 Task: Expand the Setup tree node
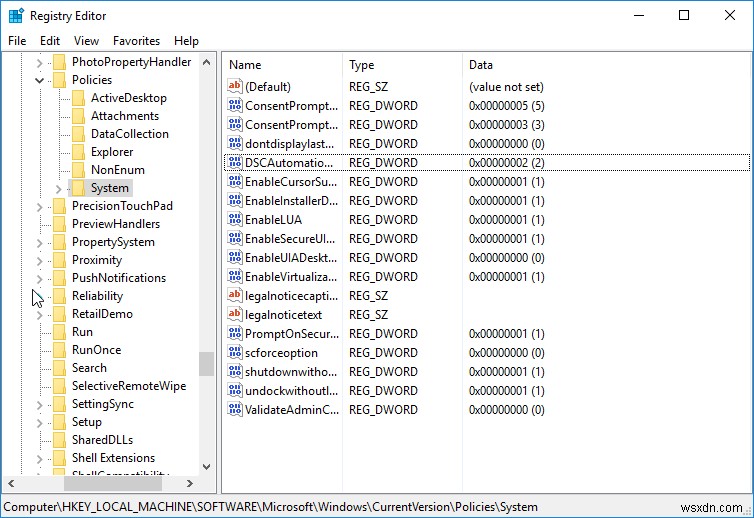(x=39, y=423)
